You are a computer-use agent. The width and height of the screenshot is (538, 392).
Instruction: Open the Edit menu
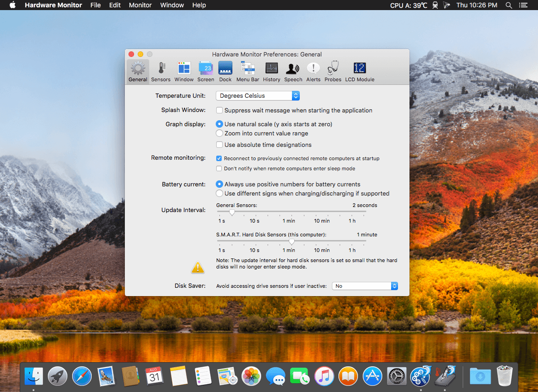pos(115,5)
